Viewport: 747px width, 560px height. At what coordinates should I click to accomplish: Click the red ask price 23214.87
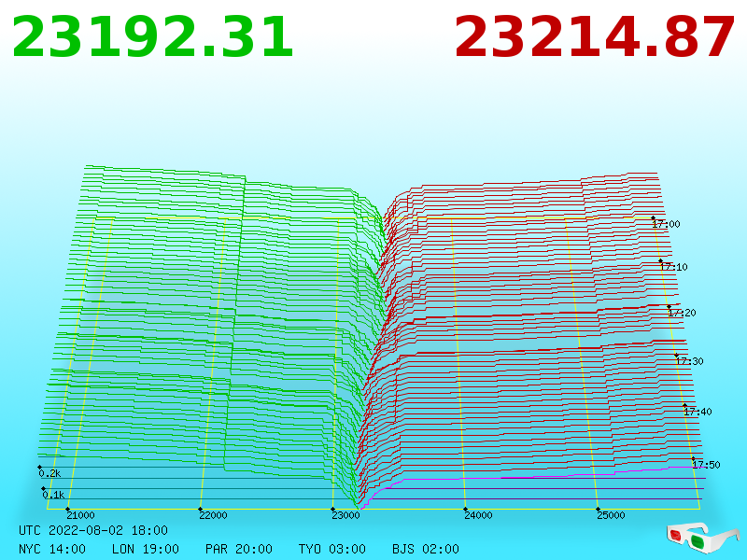[594, 37]
